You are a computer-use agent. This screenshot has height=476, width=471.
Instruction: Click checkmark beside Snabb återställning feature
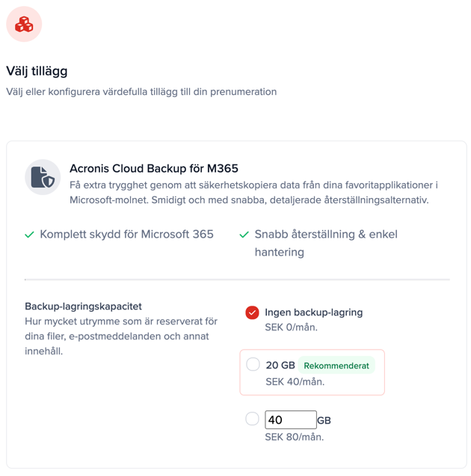(x=244, y=235)
